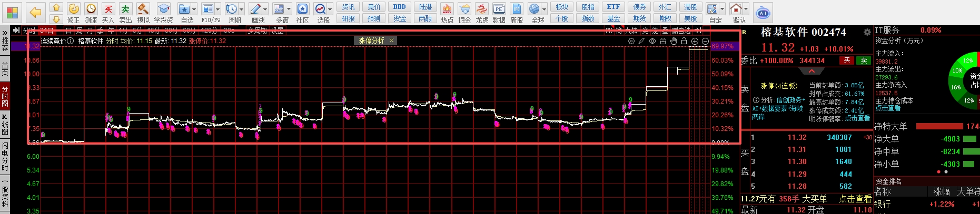Open the F10/F9 info icon

tap(208, 9)
